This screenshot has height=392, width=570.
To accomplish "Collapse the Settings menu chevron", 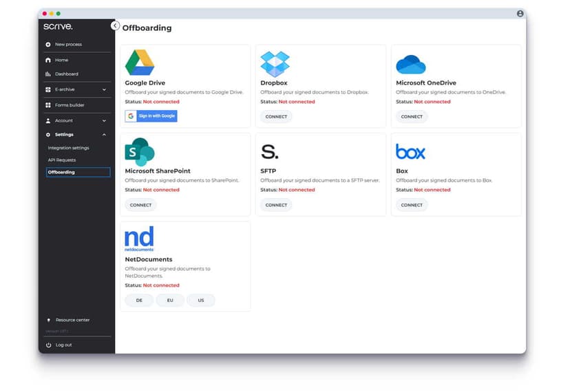I will [105, 134].
